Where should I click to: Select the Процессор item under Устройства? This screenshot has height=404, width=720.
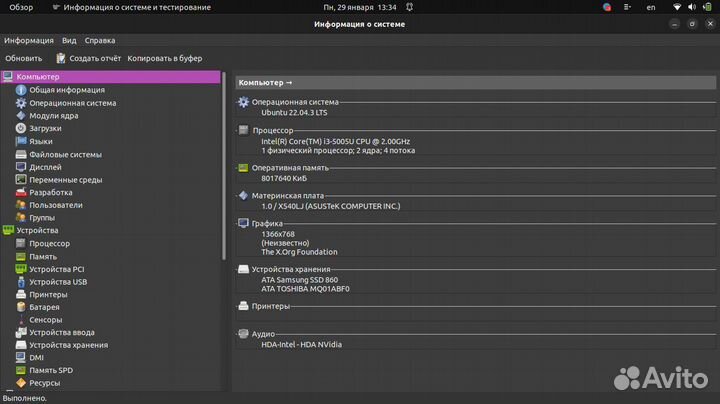coord(49,243)
